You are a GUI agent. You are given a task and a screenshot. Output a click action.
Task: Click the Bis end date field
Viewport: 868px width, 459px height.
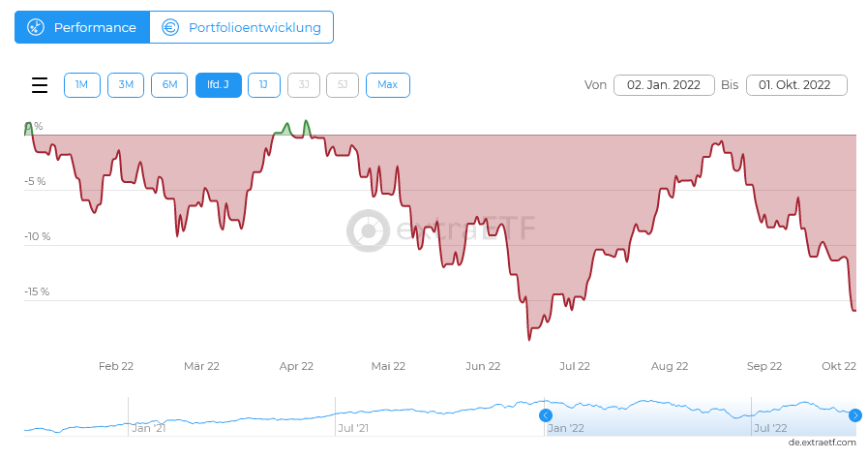click(796, 85)
